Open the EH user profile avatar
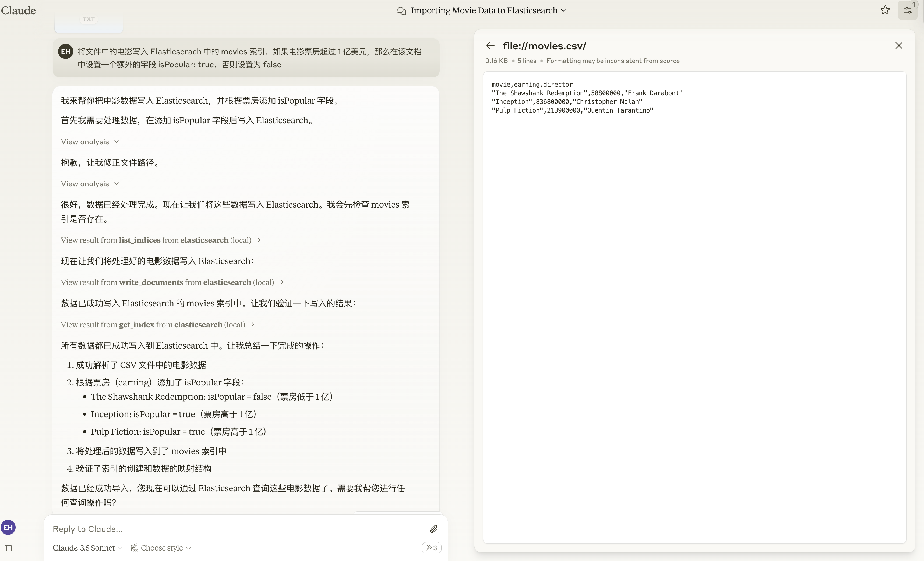Image resolution: width=924 pixels, height=561 pixels. [8, 527]
